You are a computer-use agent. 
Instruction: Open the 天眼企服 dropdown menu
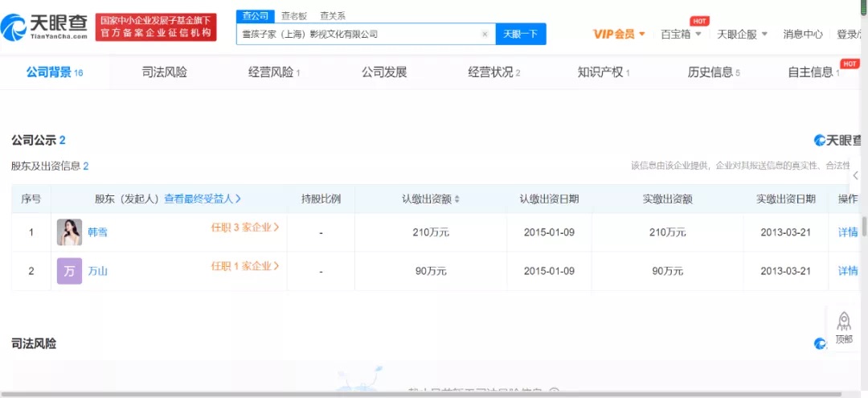click(x=743, y=35)
